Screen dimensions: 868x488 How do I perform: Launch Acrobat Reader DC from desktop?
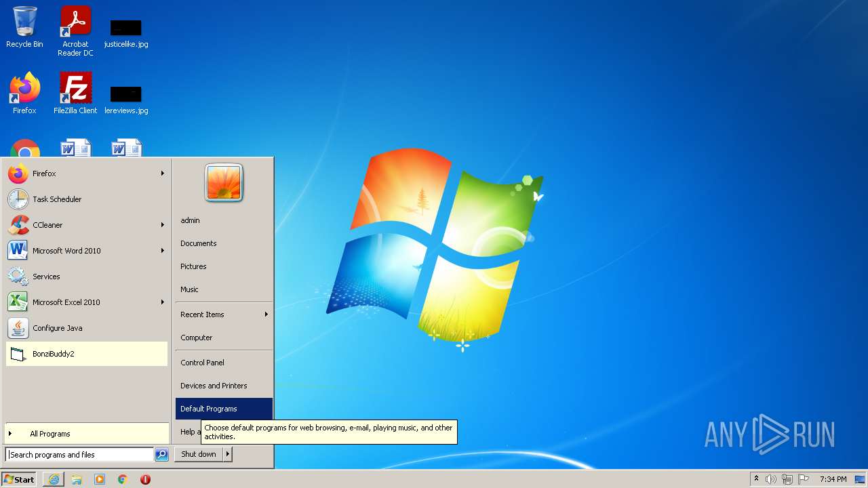75,30
